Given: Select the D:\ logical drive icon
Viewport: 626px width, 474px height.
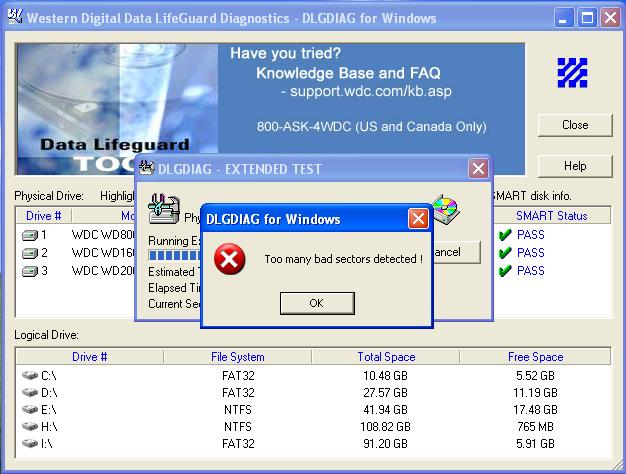Looking at the screenshot, I should pyautogui.click(x=30, y=393).
